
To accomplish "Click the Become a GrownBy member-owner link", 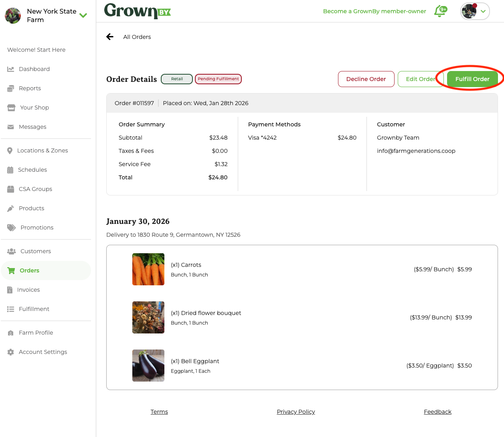I will [374, 11].
